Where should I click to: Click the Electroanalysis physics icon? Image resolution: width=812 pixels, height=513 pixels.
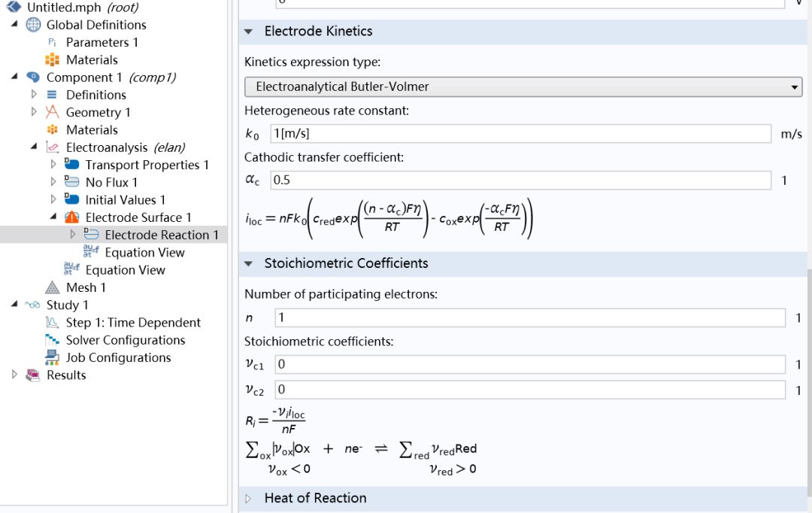pyautogui.click(x=52, y=147)
